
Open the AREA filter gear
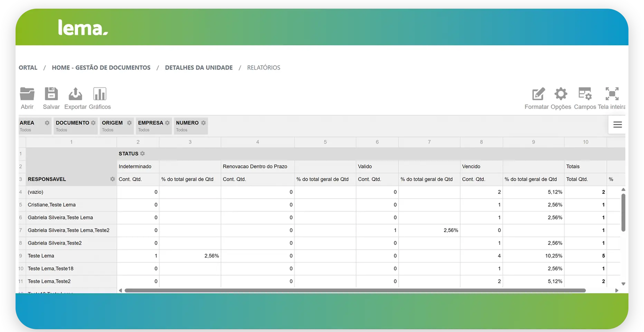pyautogui.click(x=47, y=123)
